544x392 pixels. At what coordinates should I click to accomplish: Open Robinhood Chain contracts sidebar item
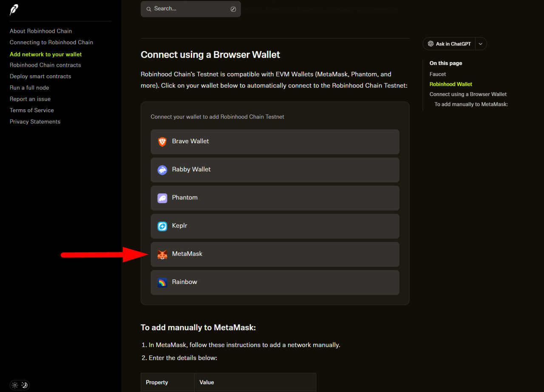coord(45,65)
